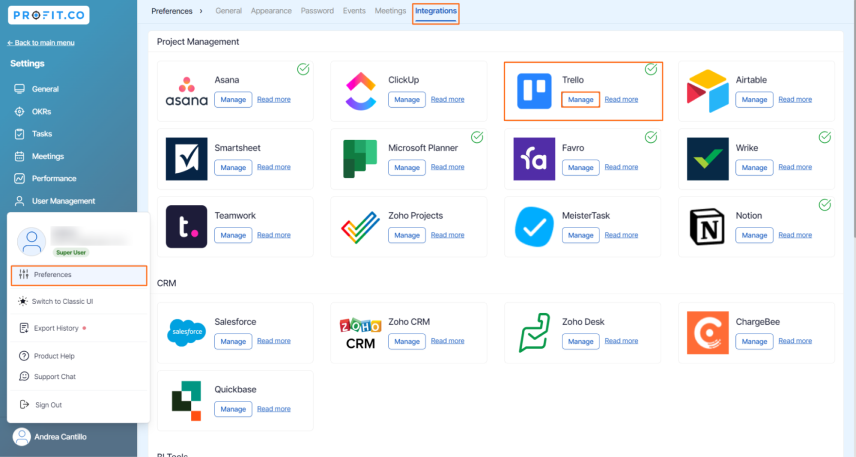Click Microsoft Planner connected checkmark badge
This screenshot has height=457, width=856.
coord(477,137)
